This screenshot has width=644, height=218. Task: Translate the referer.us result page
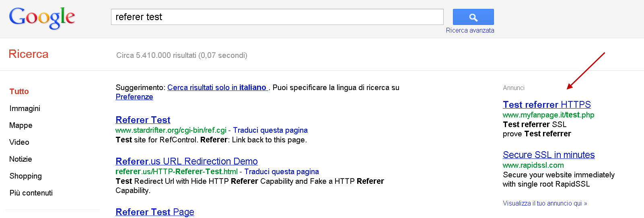281,172
